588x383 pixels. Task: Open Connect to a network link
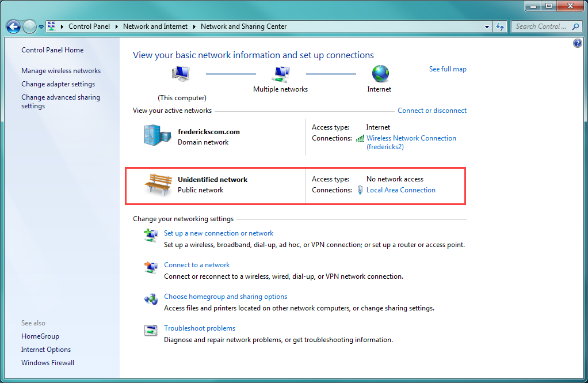pyautogui.click(x=197, y=265)
